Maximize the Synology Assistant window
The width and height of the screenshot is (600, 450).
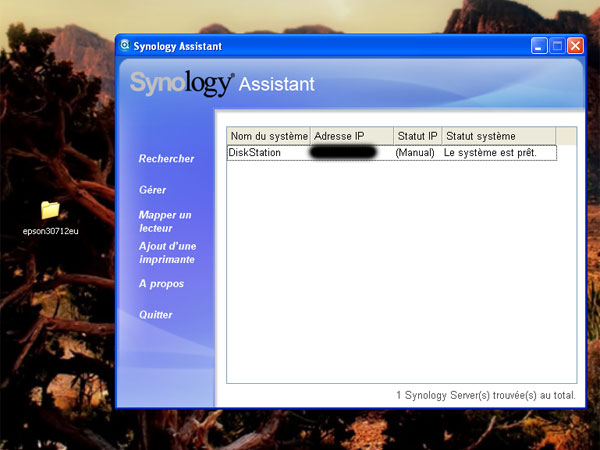[x=557, y=46]
